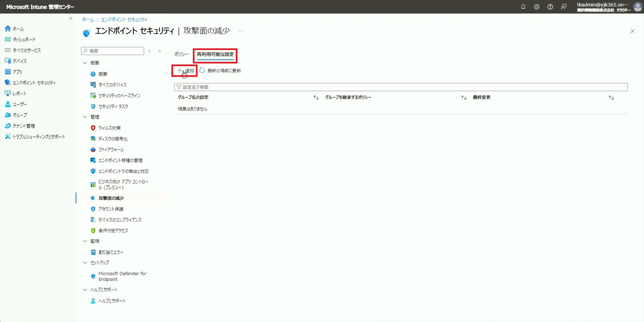Click 割り当てエラー icon
Screen dimensions: 644x322
[93, 252]
